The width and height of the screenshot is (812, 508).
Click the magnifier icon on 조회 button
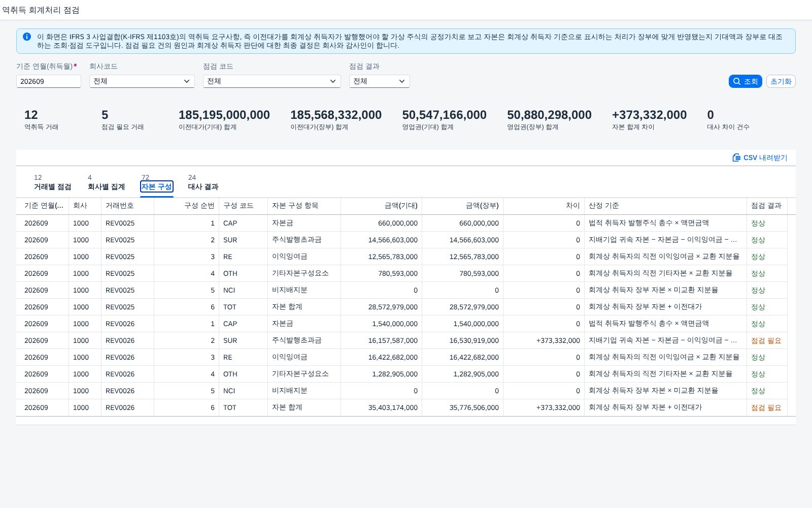point(737,81)
